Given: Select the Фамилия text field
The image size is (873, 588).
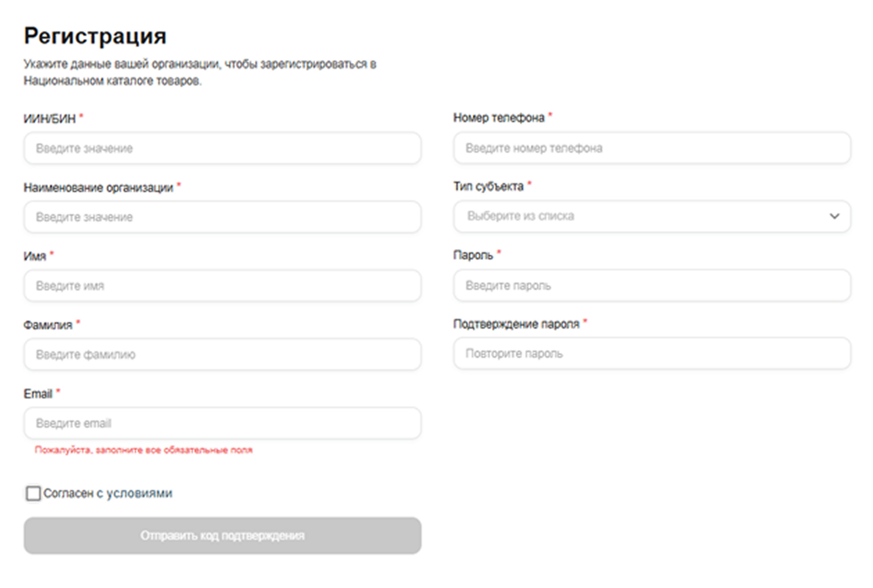Looking at the screenshot, I should click(222, 355).
